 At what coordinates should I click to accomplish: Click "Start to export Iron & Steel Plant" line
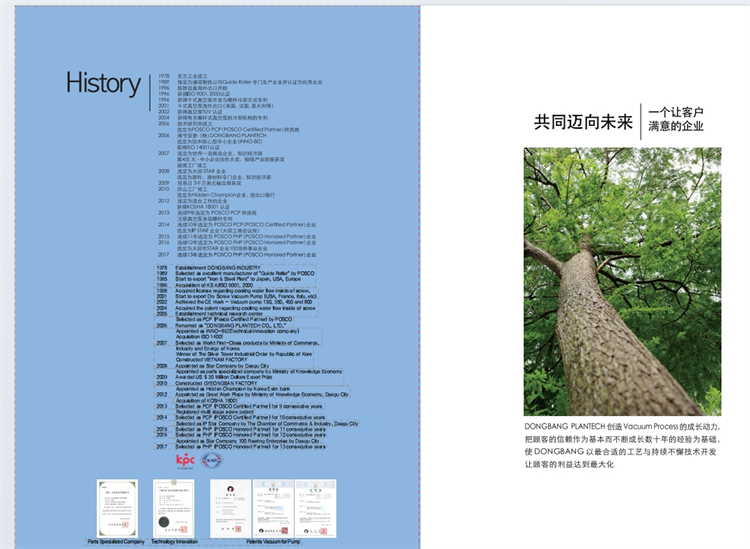[x=238, y=279]
